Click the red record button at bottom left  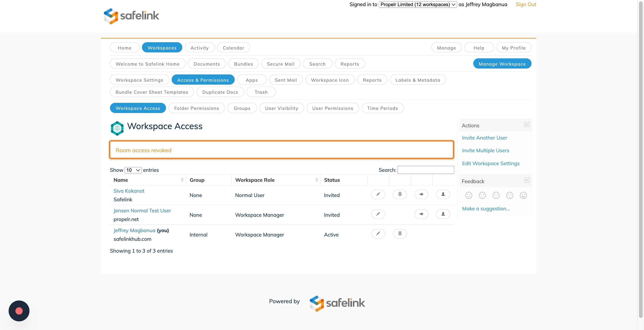(x=19, y=311)
